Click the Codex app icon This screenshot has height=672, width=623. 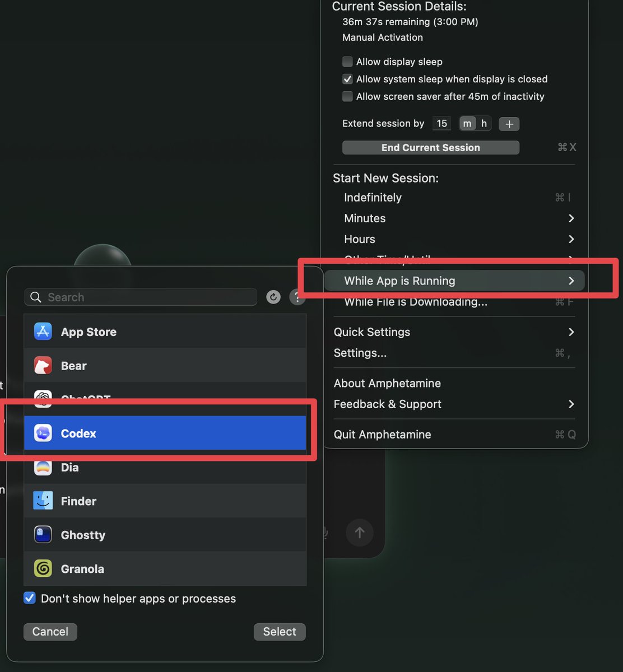(43, 433)
